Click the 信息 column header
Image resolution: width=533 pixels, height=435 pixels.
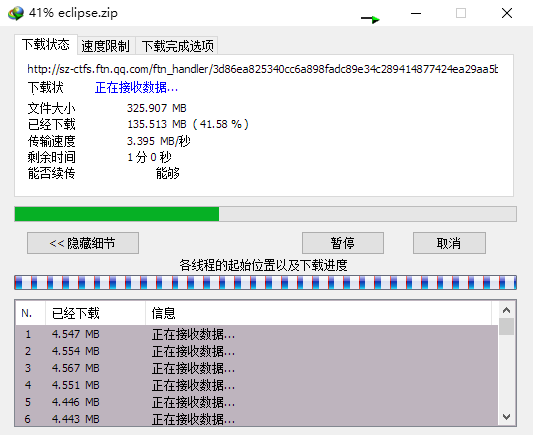coord(319,313)
